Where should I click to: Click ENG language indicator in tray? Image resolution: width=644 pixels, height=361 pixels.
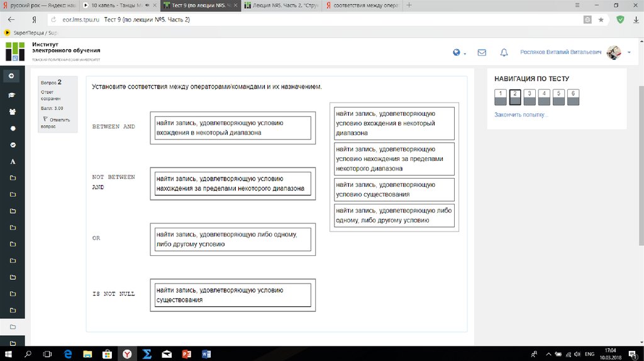click(x=589, y=354)
